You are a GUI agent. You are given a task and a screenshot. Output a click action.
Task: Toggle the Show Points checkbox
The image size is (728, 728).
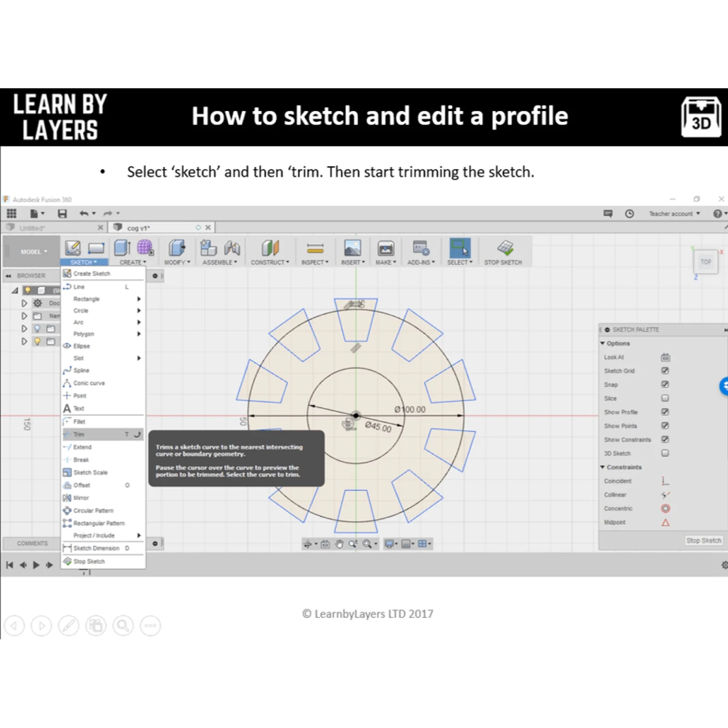(x=665, y=425)
